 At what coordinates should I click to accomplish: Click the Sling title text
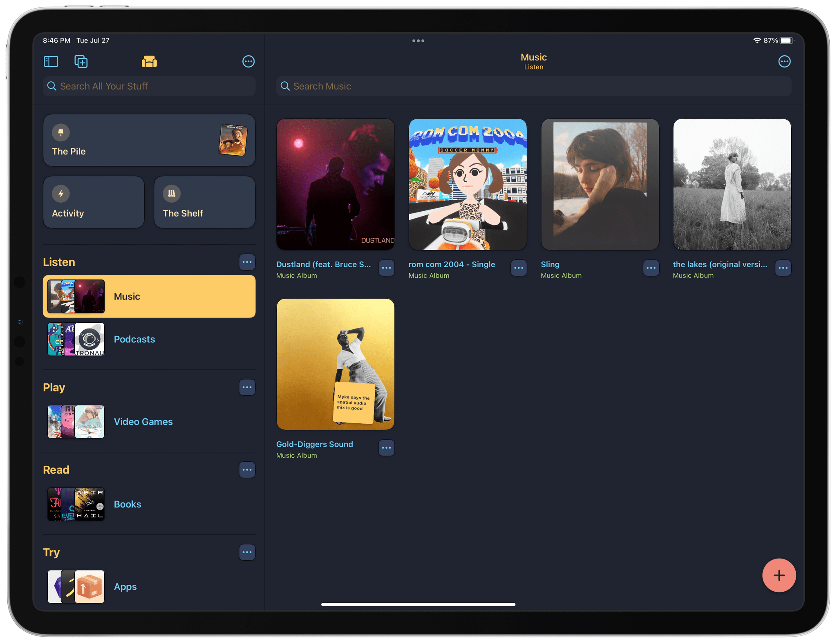550,264
